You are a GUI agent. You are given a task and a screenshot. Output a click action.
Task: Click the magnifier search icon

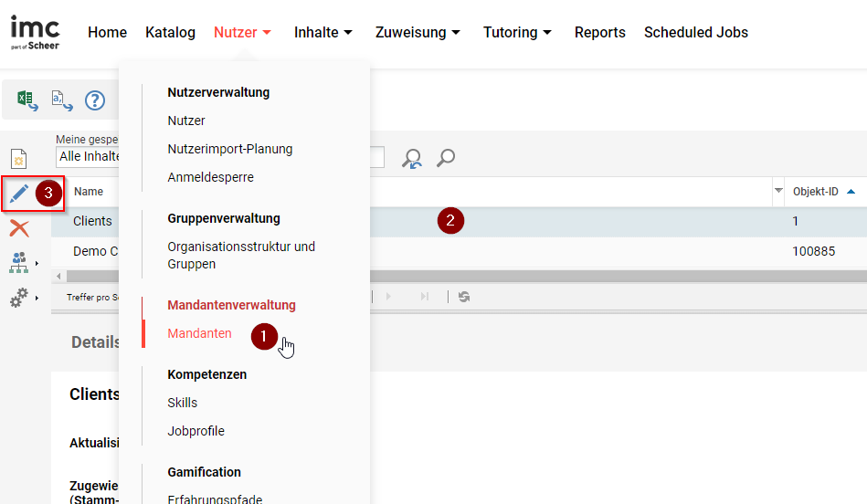[x=445, y=159]
